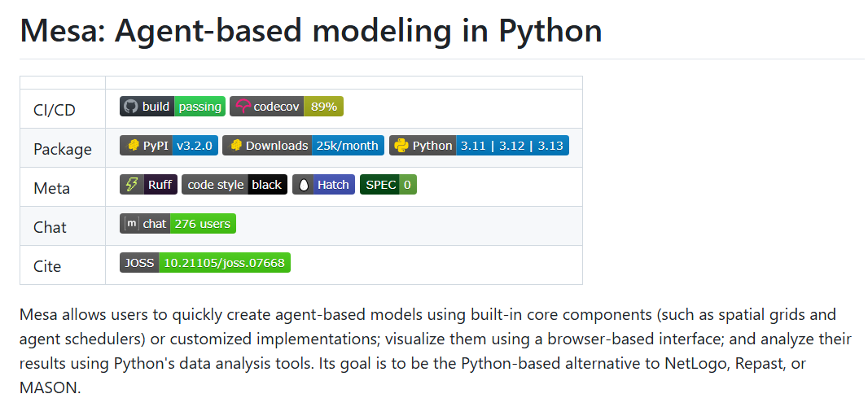The image size is (868, 407).
Task: Open the 276 users chat badge
Action: [x=178, y=224]
